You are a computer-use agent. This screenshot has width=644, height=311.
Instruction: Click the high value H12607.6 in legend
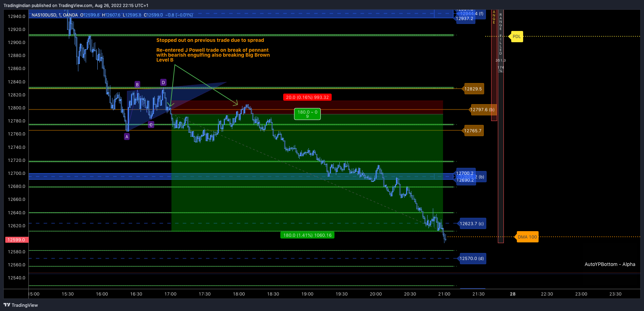[111, 15]
